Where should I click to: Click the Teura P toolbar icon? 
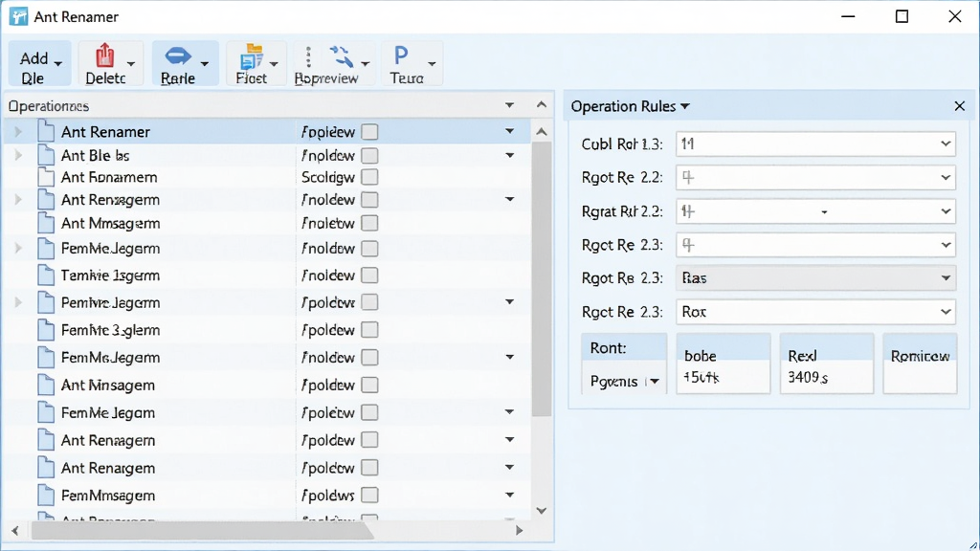401,56
